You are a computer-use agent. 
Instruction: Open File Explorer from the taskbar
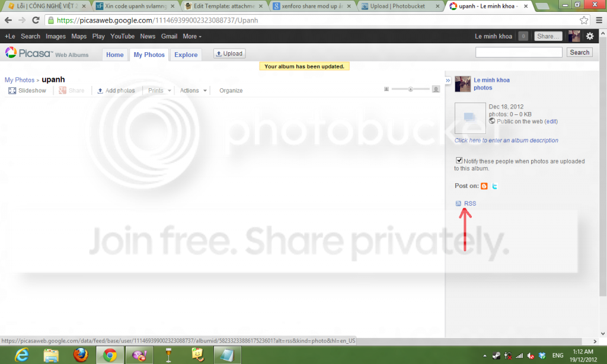point(51,355)
